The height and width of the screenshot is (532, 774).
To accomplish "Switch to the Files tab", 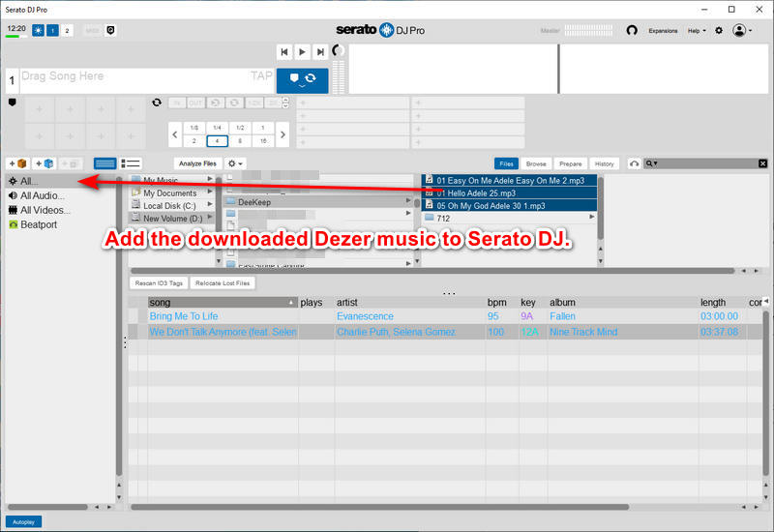I will pos(506,163).
